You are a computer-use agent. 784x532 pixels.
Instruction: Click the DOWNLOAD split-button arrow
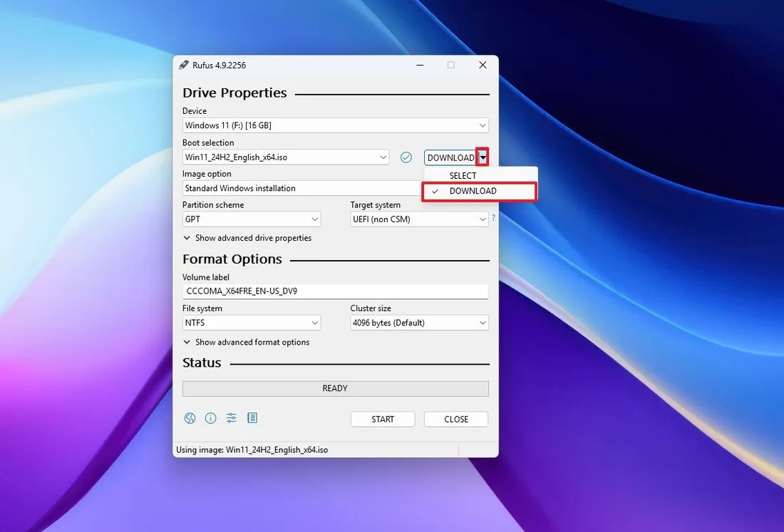pos(483,157)
